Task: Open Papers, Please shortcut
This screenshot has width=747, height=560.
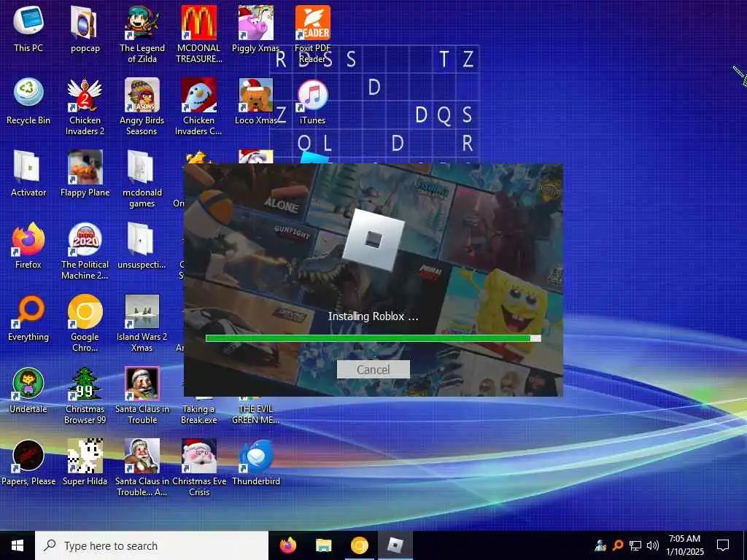Action: 28,462
